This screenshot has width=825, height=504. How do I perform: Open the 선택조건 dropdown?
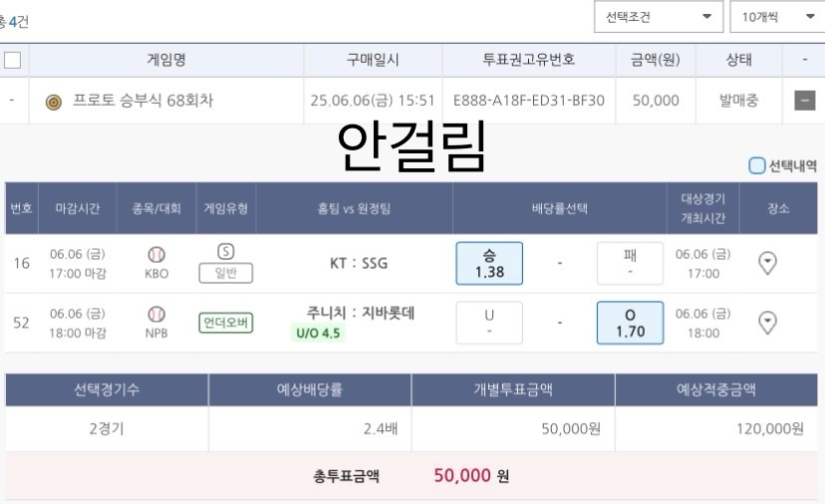pyautogui.click(x=658, y=17)
